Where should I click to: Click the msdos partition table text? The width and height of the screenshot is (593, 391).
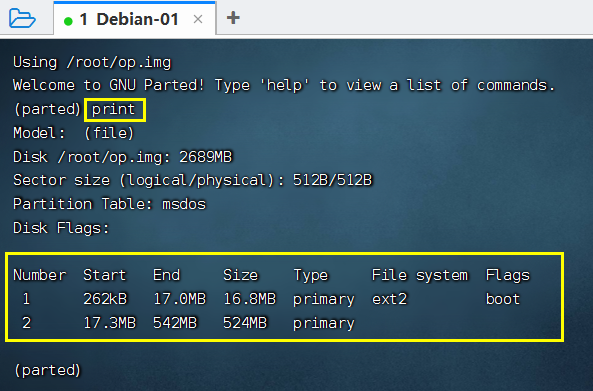[x=184, y=204]
